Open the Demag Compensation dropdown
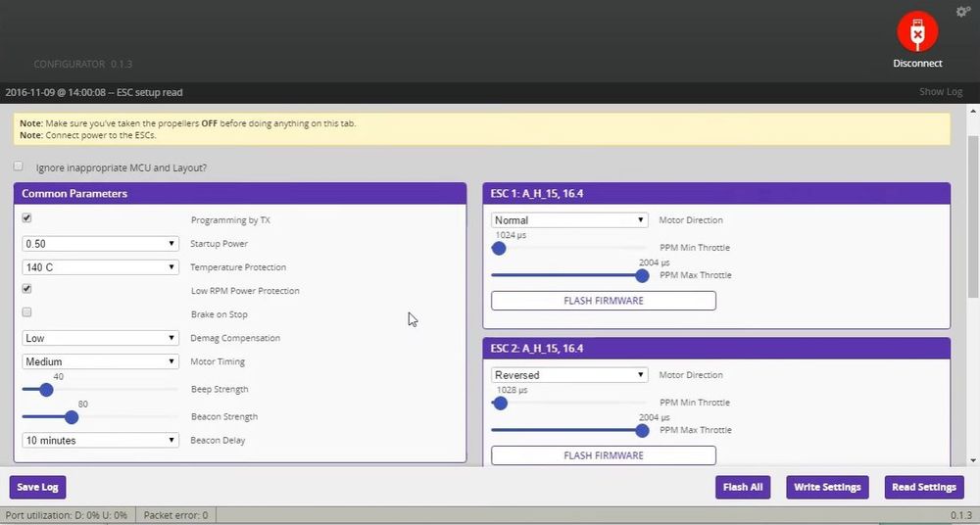Screen dimensions: 980x525 (x=100, y=338)
